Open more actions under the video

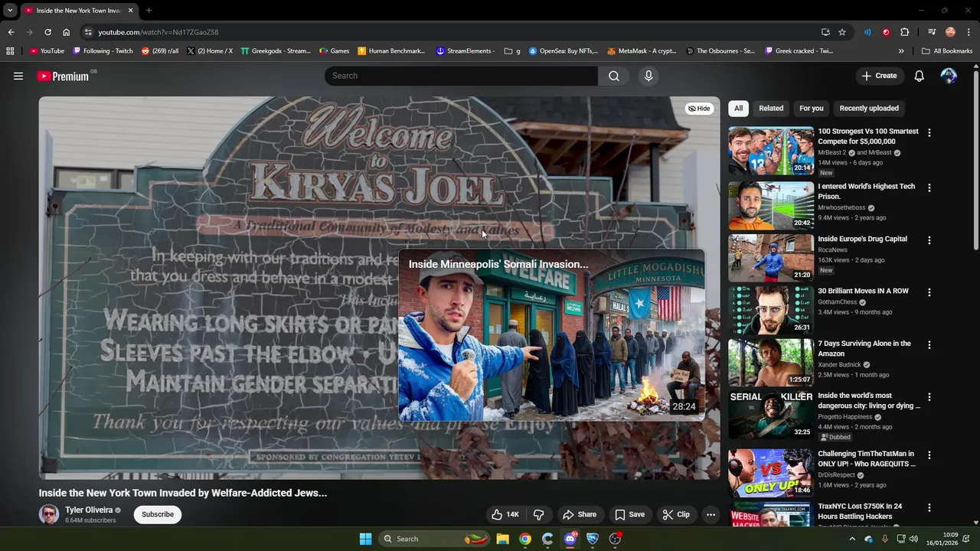[x=710, y=514]
